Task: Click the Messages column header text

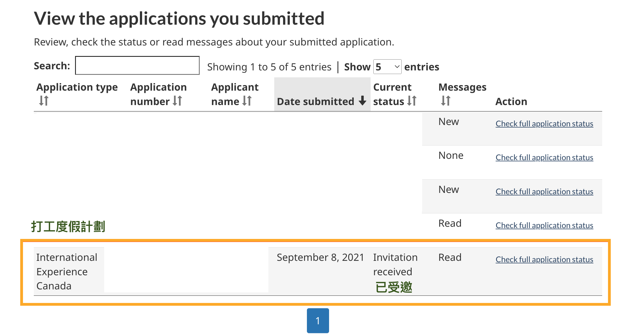Action: pos(462,87)
